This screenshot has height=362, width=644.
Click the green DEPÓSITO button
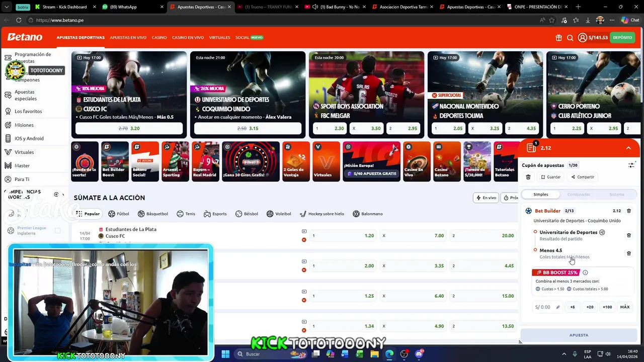coord(622,38)
